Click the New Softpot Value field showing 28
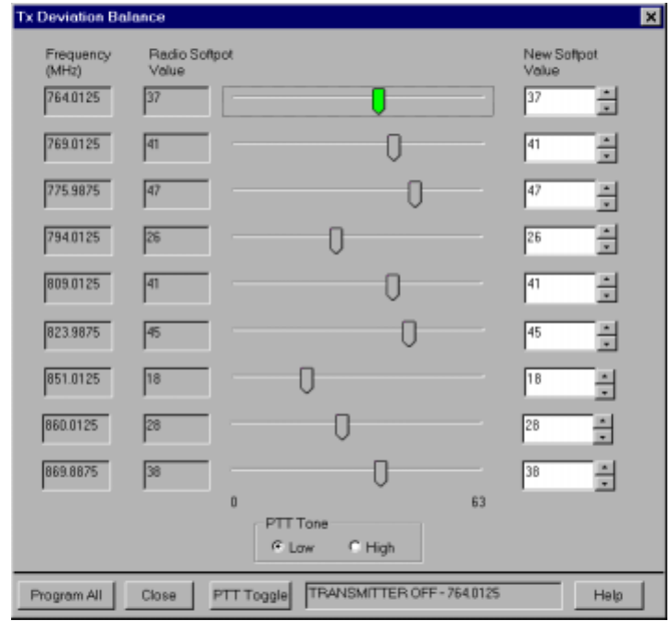This screenshot has height=621, width=672. [x=558, y=428]
